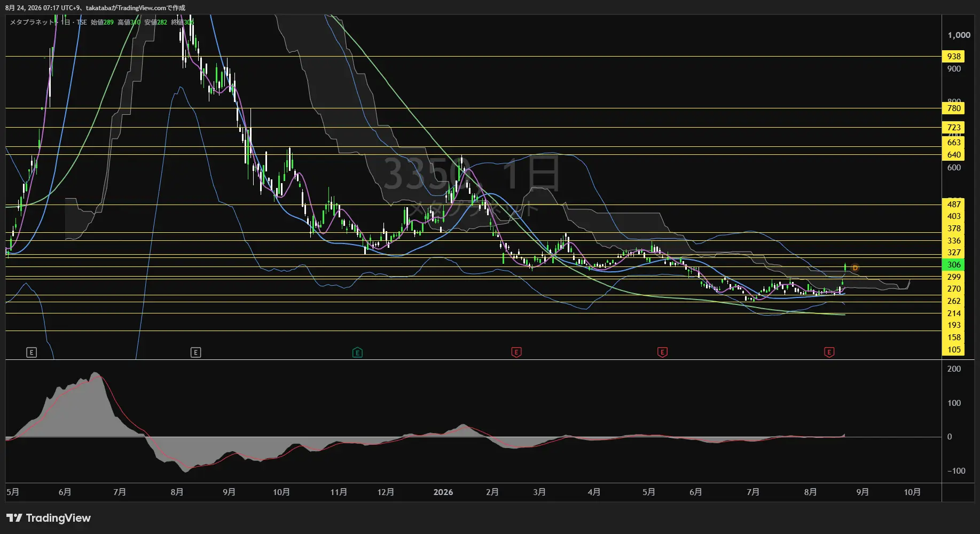Select the red earnings marker near 8月 2026
This screenshot has width=980, height=534.
829,352
